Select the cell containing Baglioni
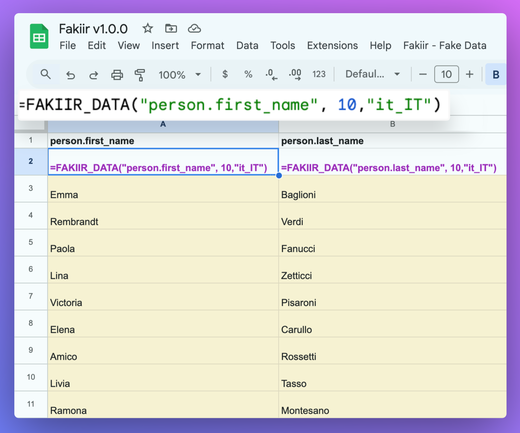 392,189
